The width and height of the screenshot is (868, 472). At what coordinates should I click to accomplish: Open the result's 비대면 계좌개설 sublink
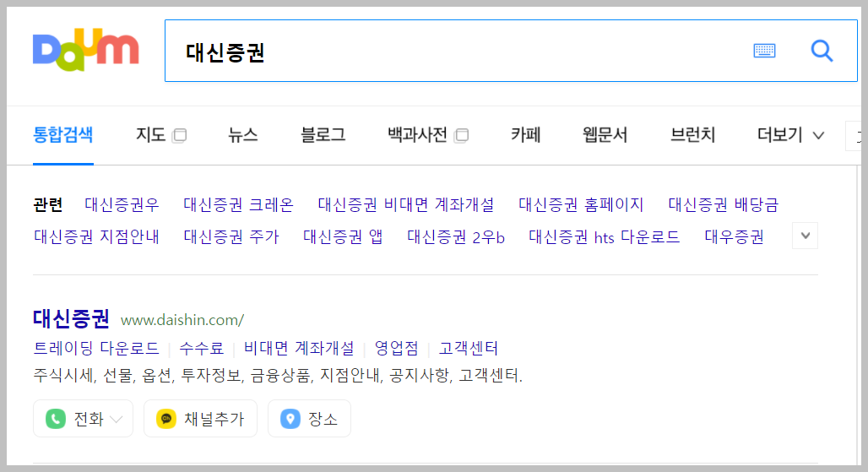pos(299,348)
